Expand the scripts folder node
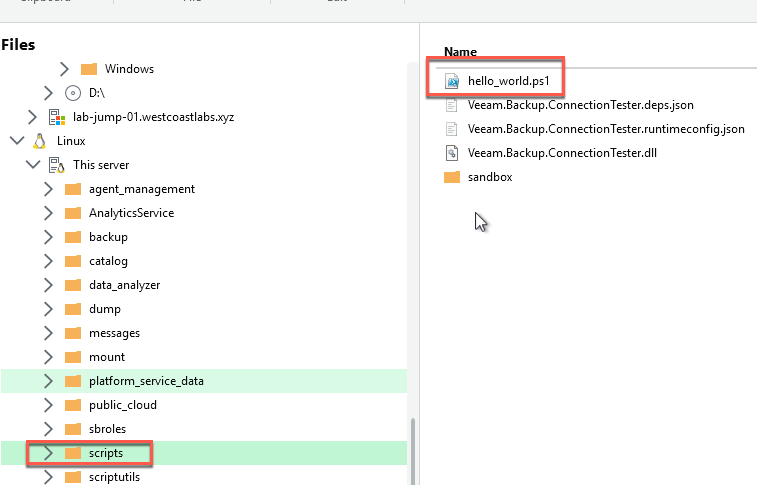The image size is (757, 485). click(48, 453)
